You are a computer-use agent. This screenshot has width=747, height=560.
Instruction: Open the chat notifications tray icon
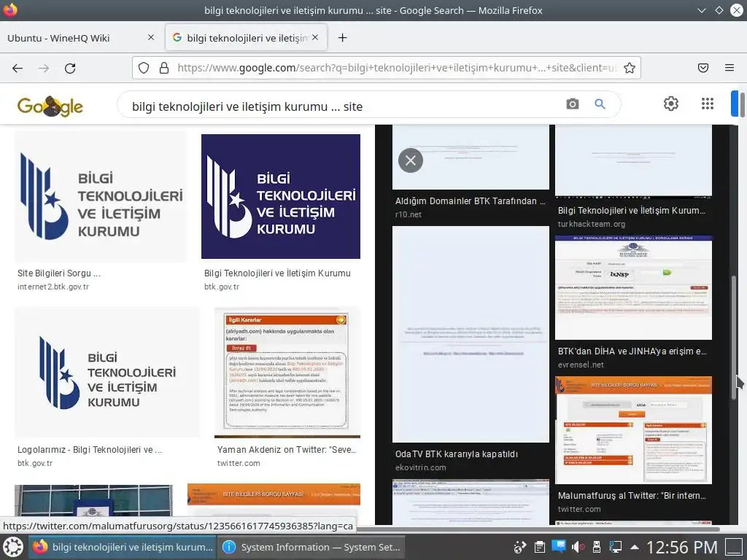pos(558,547)
